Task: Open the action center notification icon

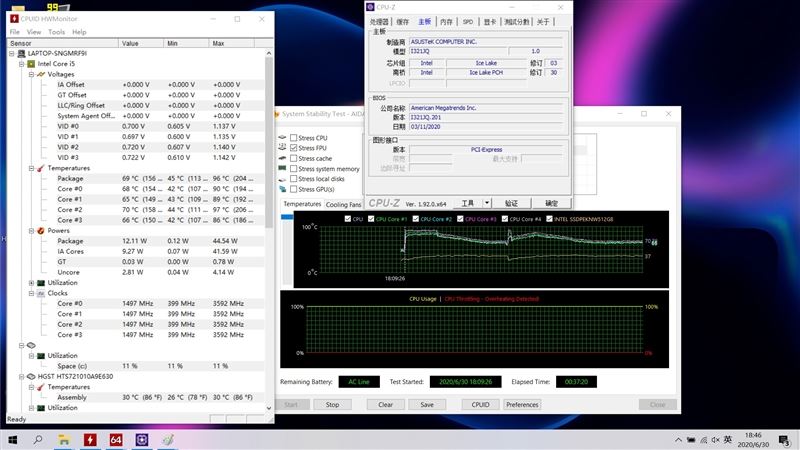Action: coord(784,440)
